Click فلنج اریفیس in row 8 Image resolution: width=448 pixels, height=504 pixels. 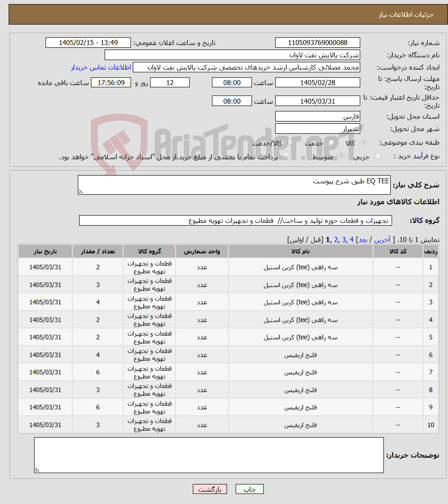(x=301, y=390)
